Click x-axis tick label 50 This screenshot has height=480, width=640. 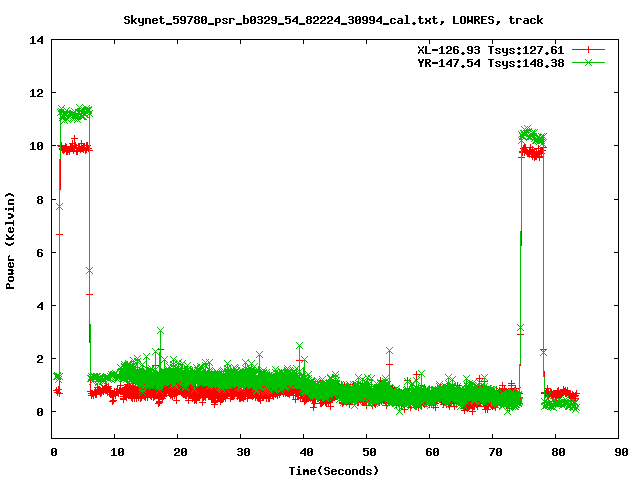[x=369, y=452]
